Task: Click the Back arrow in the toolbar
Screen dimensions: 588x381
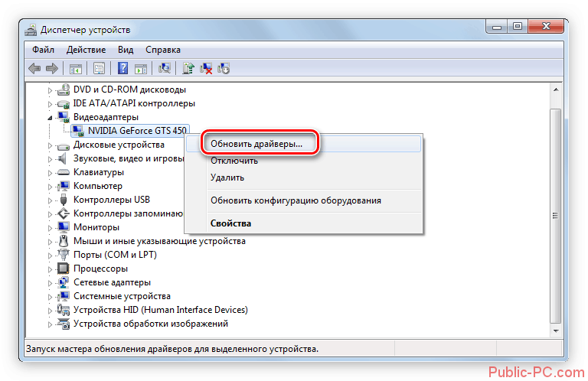Action: pos(34,69)
